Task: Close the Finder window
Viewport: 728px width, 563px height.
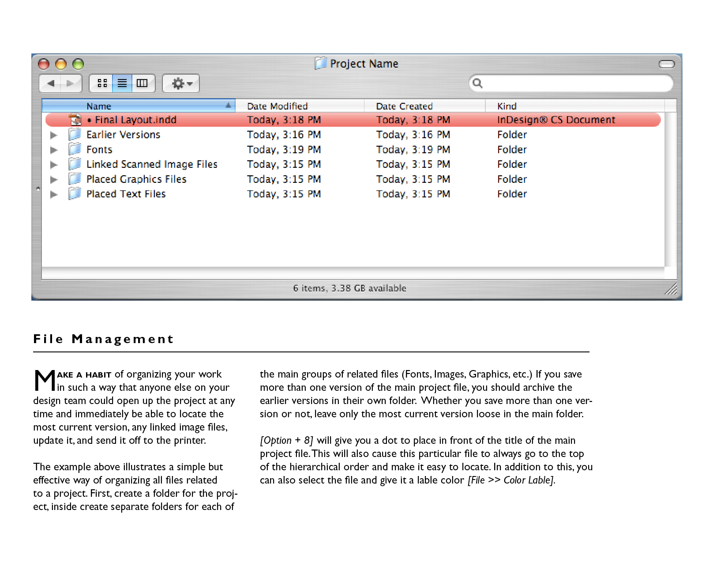Action: click(44, 64)
